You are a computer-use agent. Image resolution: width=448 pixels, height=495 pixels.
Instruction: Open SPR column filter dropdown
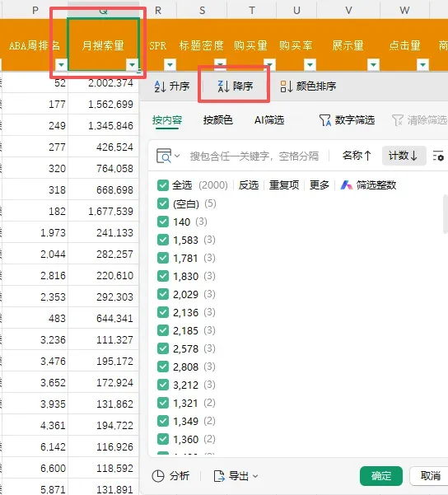[170, 65]
